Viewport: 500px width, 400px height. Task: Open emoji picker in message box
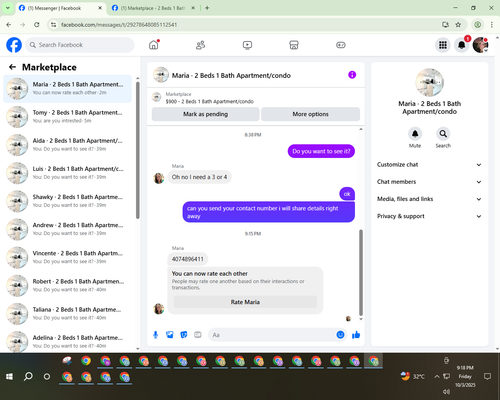340,335
